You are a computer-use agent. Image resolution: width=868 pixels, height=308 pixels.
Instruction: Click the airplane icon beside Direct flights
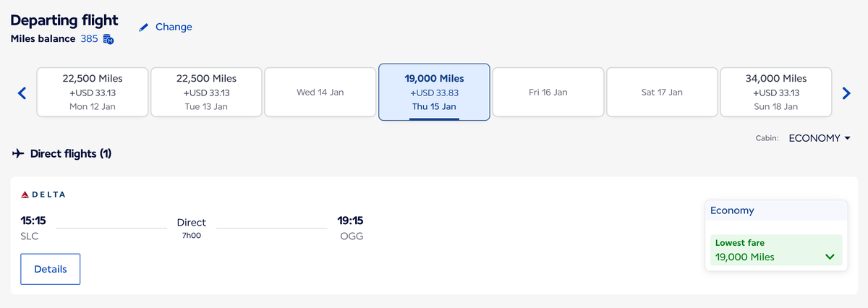pos(19,154)
